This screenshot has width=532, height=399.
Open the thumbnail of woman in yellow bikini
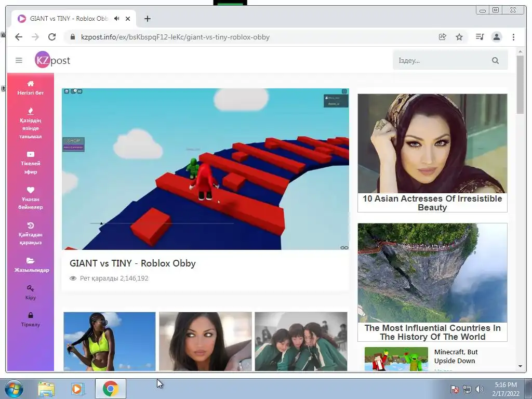coord(110,341)
